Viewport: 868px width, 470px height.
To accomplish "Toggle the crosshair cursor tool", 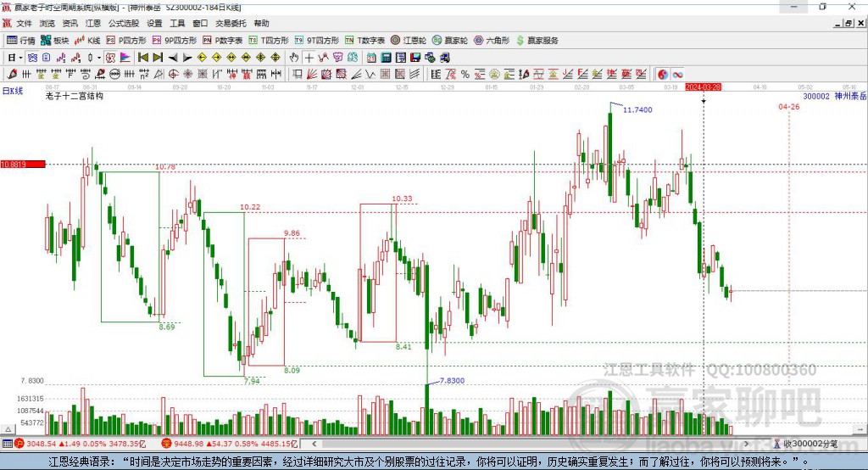I will (309, 58).
